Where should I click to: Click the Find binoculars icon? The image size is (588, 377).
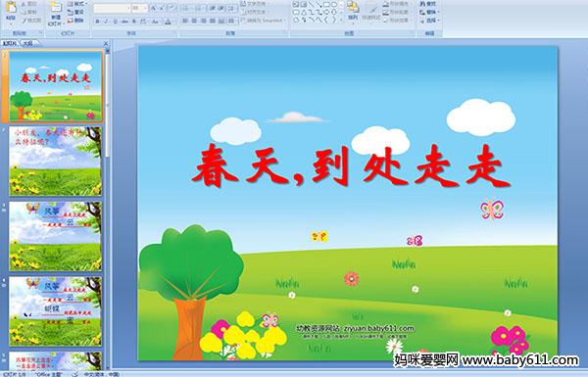tap(422, 4)
